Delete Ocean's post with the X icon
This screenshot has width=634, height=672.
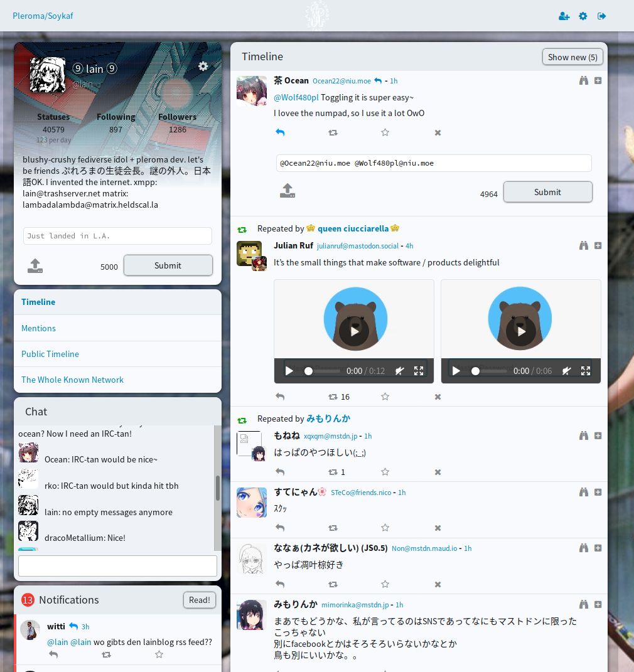[x=438, y=132]
